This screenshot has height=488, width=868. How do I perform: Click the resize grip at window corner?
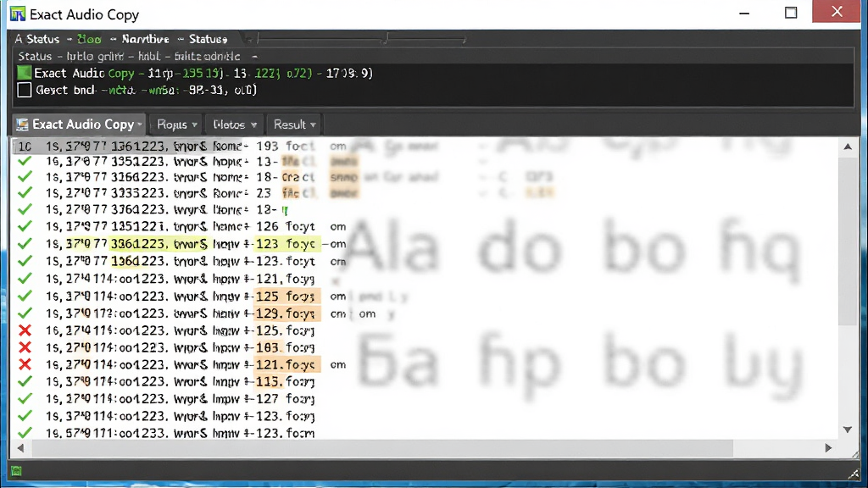tap(854, 473)
